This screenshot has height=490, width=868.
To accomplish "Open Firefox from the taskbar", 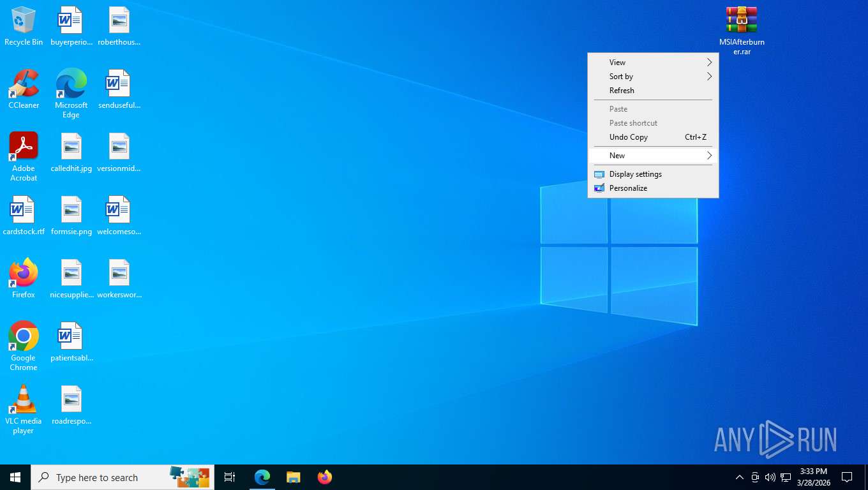I will point(324,477).
